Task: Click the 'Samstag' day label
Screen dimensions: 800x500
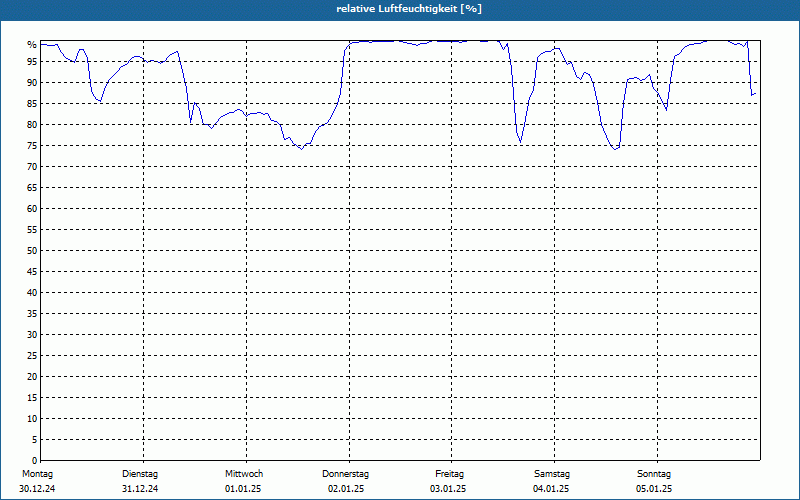Action: click(x=552, y=474)
